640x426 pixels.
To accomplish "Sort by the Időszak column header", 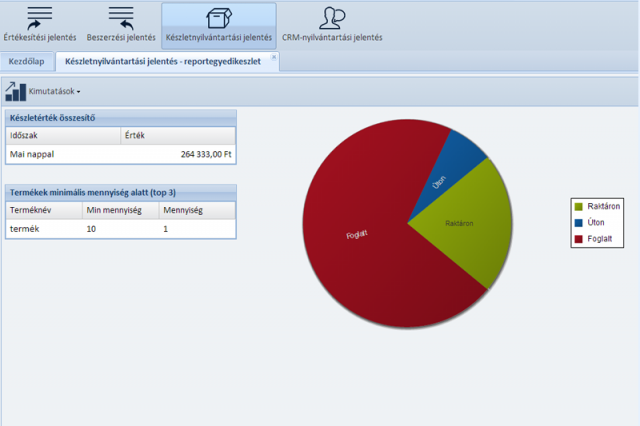I will [60, 134].
